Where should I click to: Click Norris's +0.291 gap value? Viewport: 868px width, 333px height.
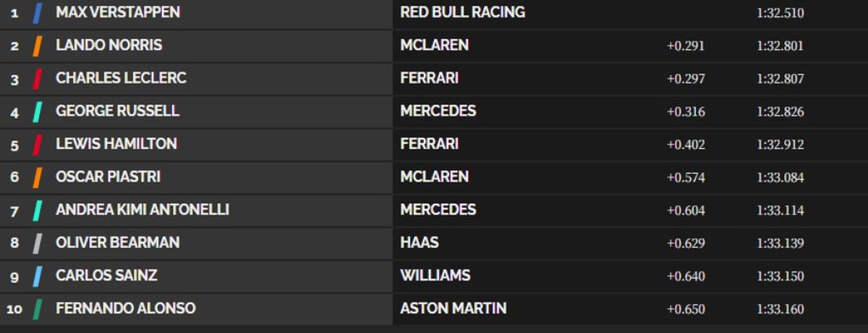pos(686,46)
